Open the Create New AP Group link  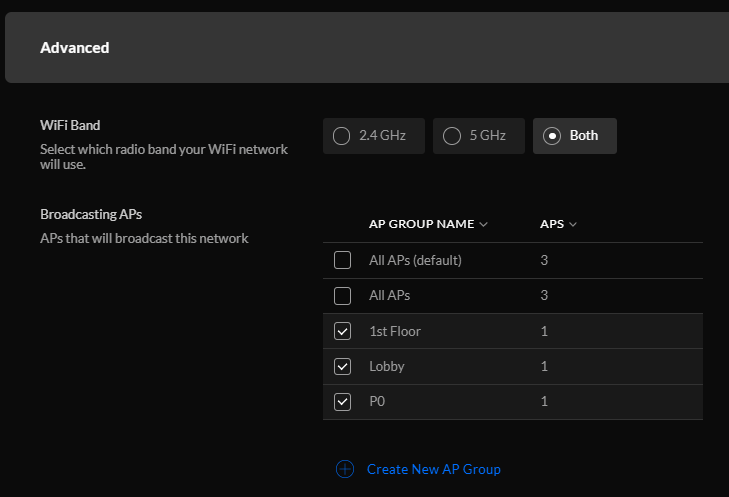[x=433, y=469]
